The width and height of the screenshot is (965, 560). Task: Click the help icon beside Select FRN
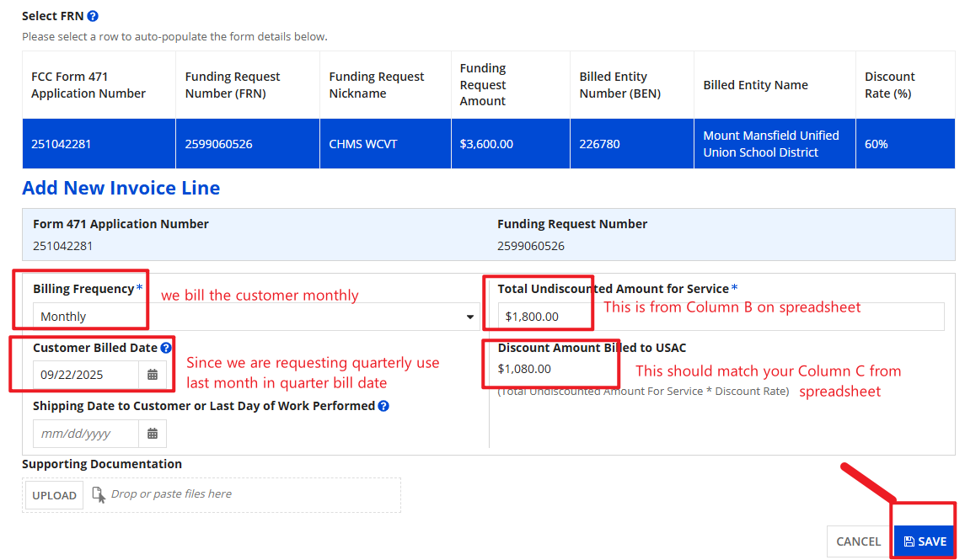93,16
